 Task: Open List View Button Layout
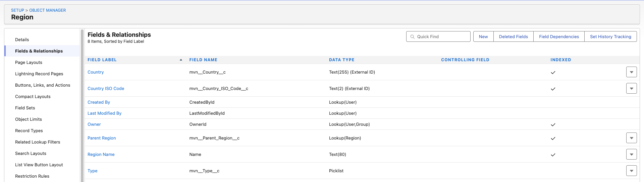click(x=42, y=165)
